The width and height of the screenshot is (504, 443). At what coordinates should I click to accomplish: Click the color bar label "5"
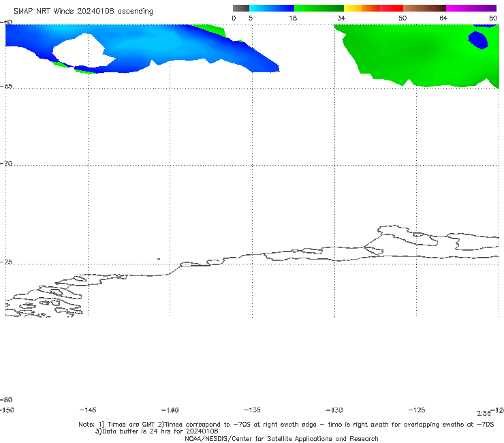click(251, 18)
